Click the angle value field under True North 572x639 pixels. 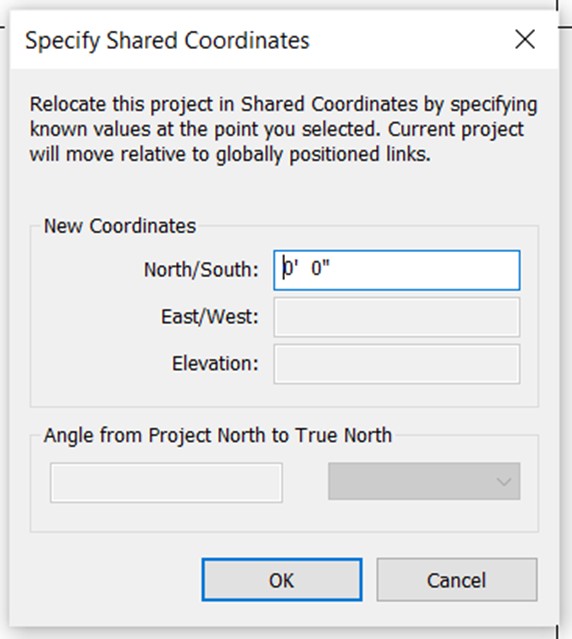click(166, 482)
